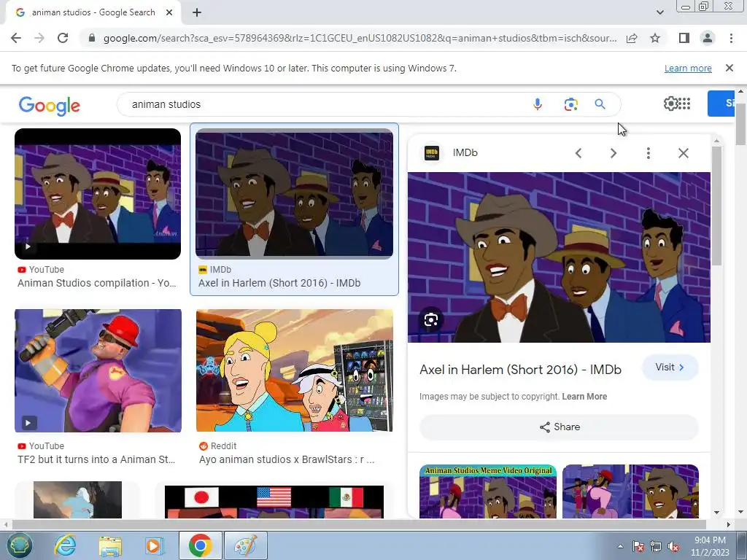Open Windows Explorer folder from taskbar
This screenshot has width=747, height=560.
(110, 545)
